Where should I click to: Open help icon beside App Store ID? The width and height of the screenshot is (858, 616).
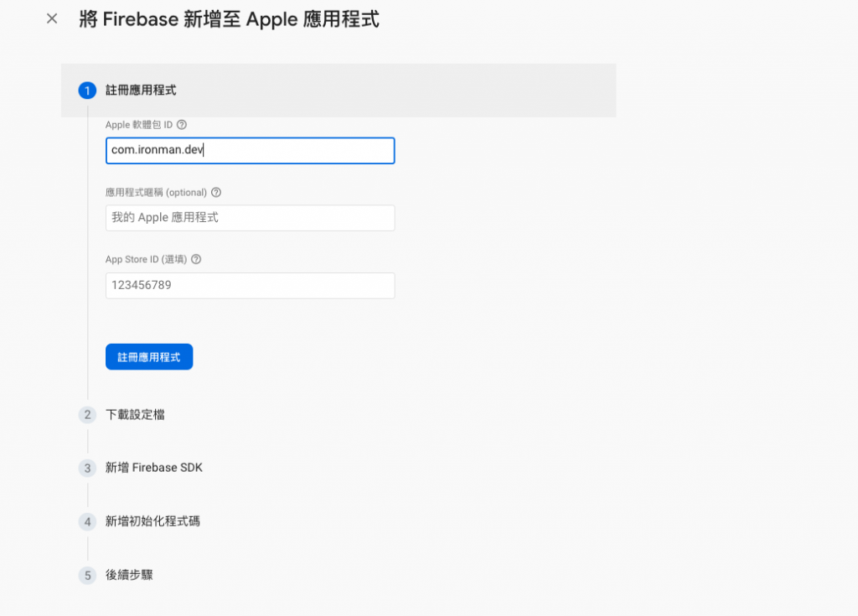pos(196,259)
